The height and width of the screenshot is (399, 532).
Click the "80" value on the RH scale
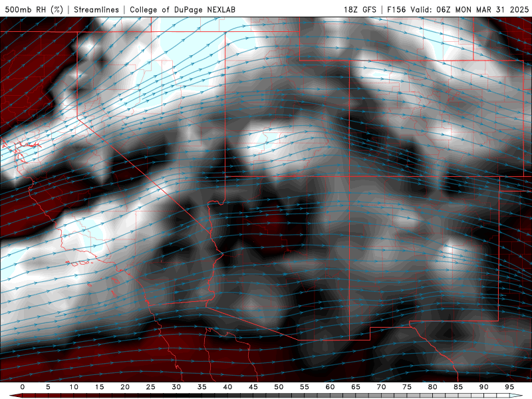click(433, 387)
